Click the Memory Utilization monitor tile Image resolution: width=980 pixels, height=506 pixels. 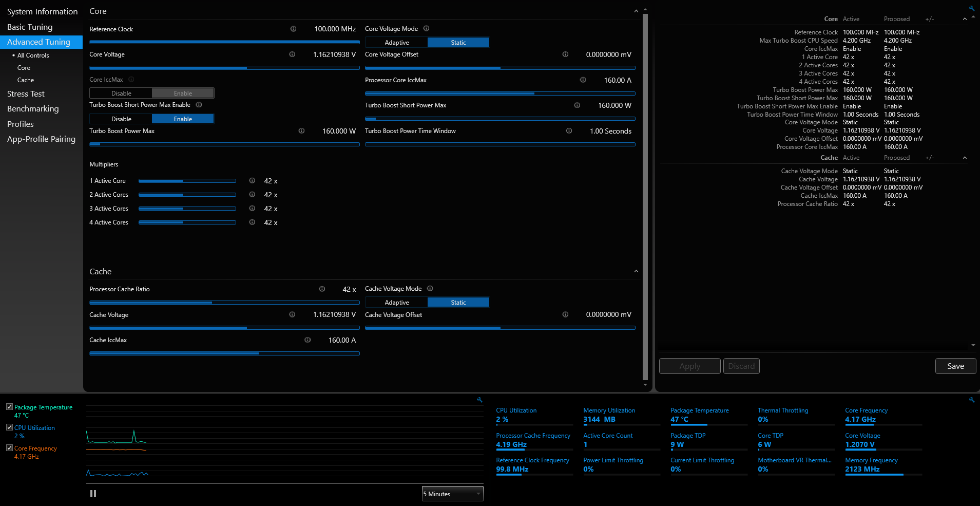pos(621,416)
